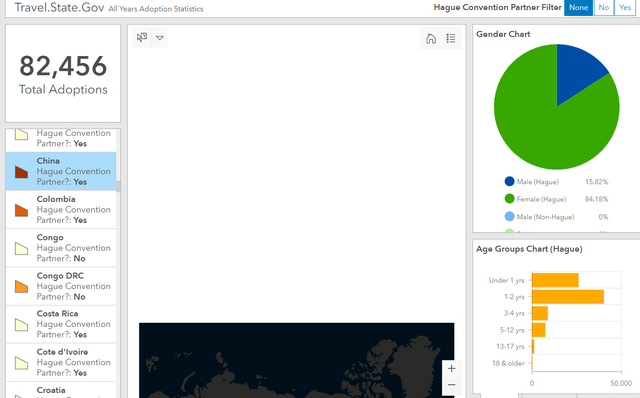The height and width of the screenshot is (398, 640).
Task: Click the map home extent icon
Action: [431, 38]
